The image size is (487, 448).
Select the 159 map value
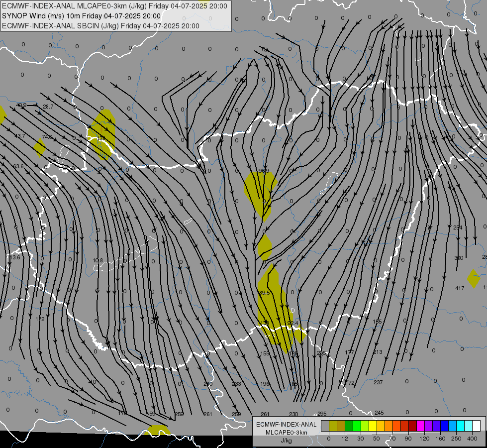point(151,414)
